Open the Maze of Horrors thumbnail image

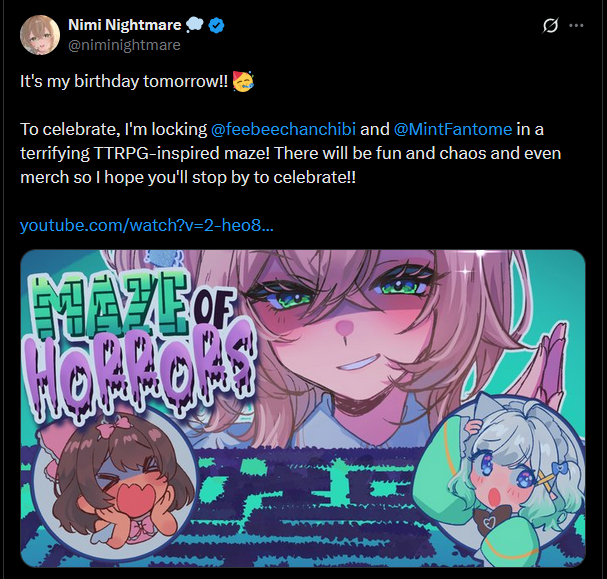303,409
